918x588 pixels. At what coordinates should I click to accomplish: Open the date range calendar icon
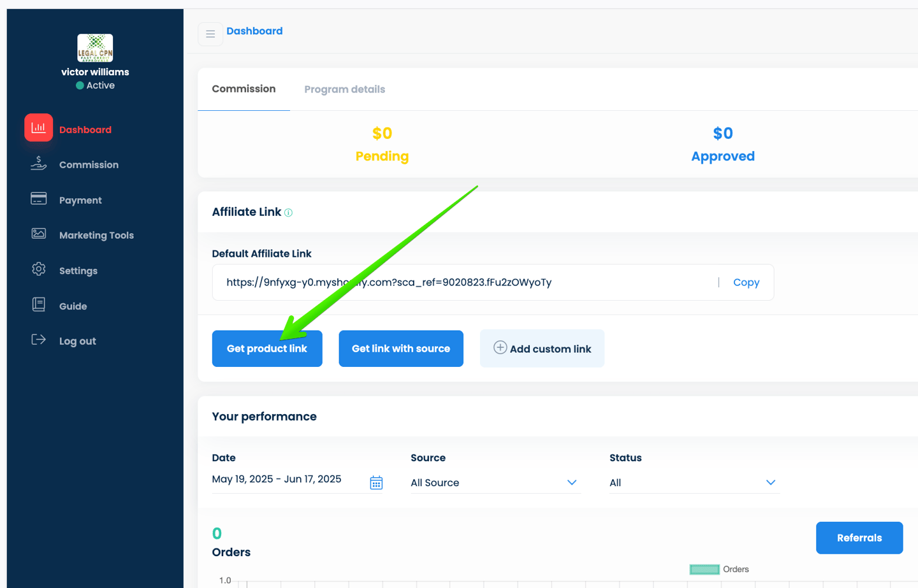[376, 483]
